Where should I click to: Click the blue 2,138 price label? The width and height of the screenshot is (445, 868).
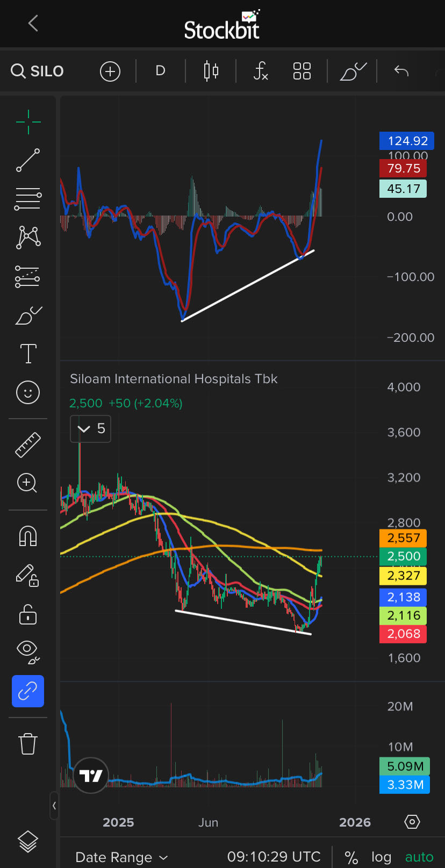click(403, 597)
